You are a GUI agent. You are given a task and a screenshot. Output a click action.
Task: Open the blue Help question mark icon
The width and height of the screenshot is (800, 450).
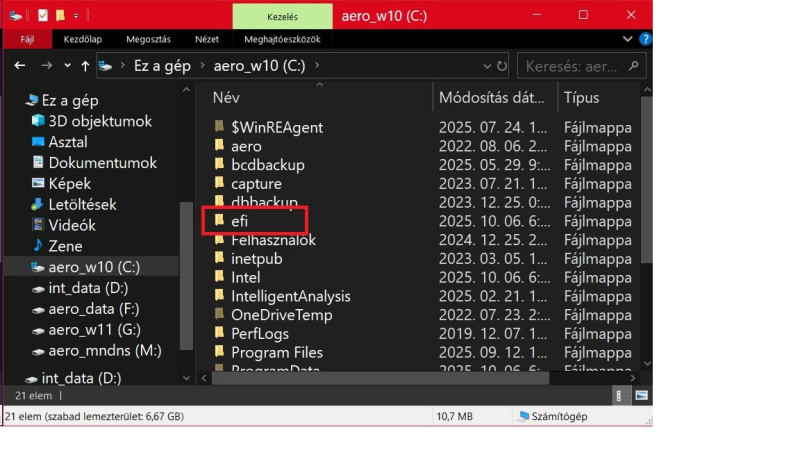pos(645,39)
